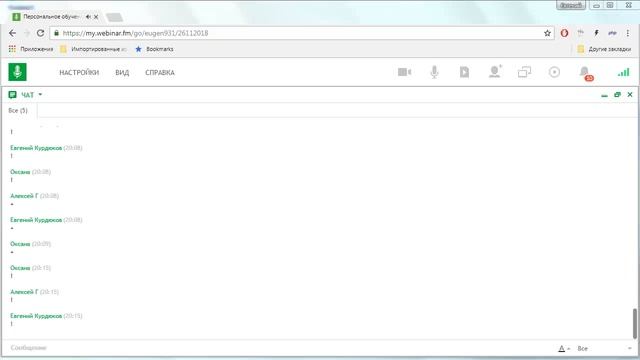Click the green microphone logo icon
The height and width of the screenshot is (360, 640).
point(18,72)
